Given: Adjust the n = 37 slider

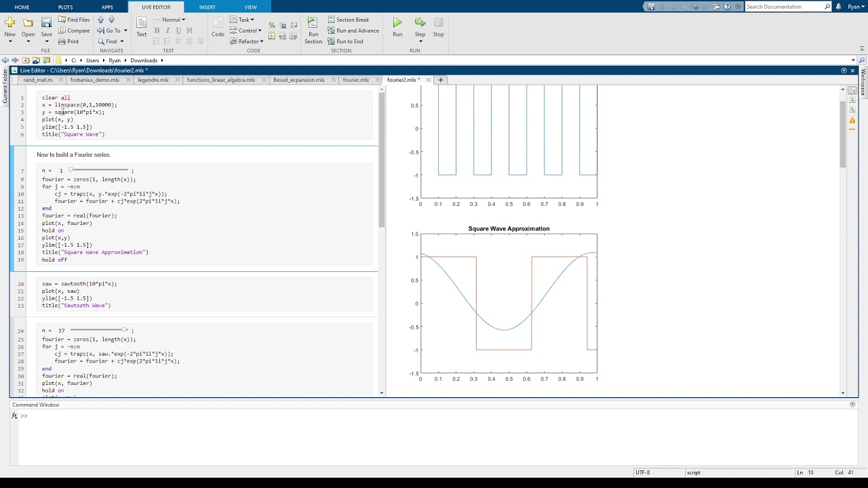Looking at the screenshot, I should pyautogui.click(x=99, y=330).
